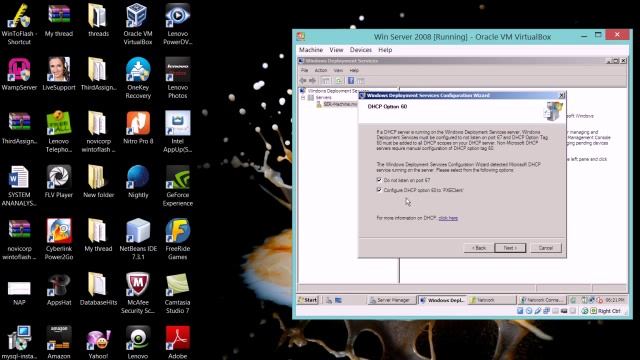The image size is (640, 360).
Task: Open the Lenovo Telephony desktop icon
Action: (x=59, y=132)
